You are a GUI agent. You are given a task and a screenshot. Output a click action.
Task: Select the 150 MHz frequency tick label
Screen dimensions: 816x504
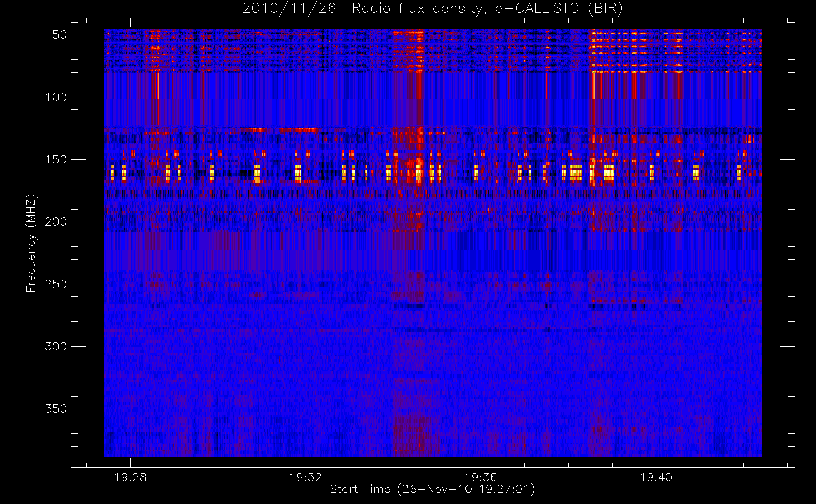click(x=56, y=160)
